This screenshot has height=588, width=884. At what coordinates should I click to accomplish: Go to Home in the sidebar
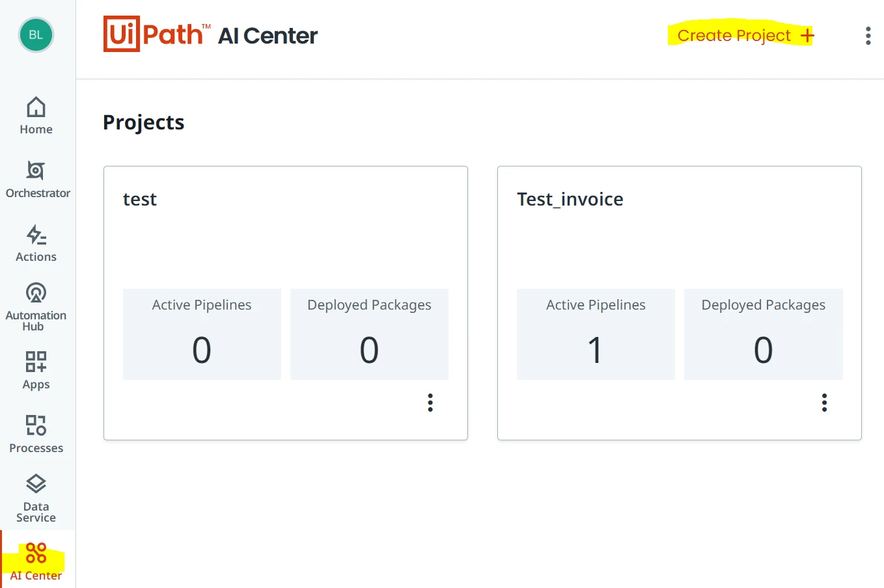pyautogui.click(x=36, y=116)
